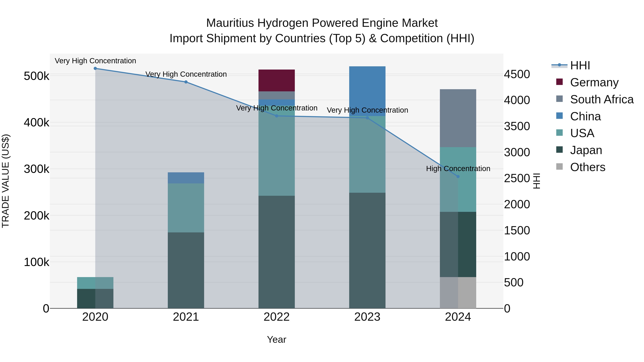This screenshot has height=362, width=644.
Task: Click the 'Very High Concentration' label above 2023
Action: [x=367, y=110]
